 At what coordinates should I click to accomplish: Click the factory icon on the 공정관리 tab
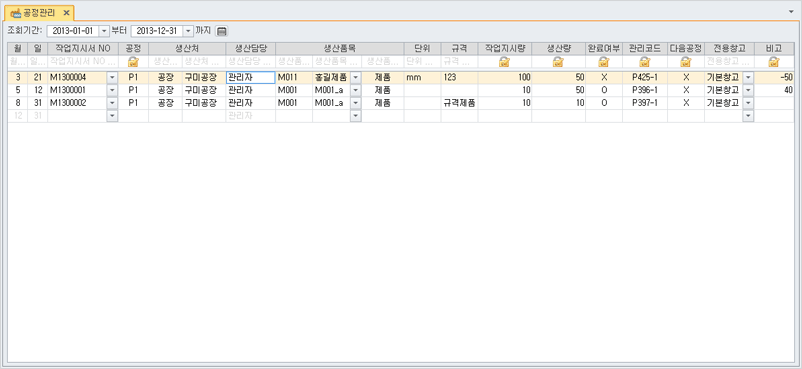(x=16, y=13)
